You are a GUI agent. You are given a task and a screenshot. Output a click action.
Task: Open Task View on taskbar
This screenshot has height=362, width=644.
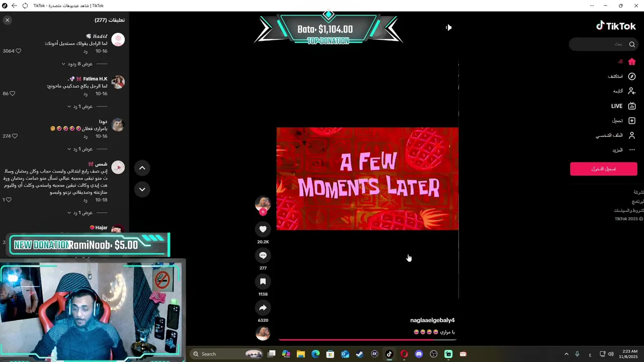272,354
